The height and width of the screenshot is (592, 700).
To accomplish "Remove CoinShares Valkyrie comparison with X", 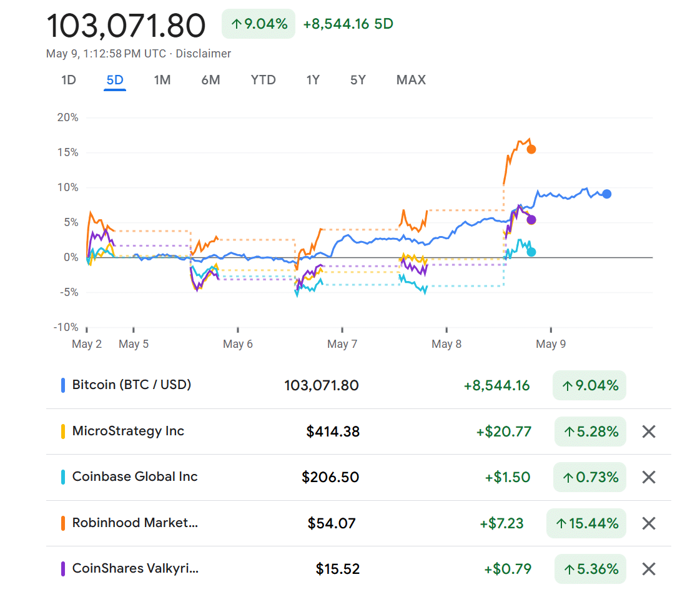I will 649,570.
